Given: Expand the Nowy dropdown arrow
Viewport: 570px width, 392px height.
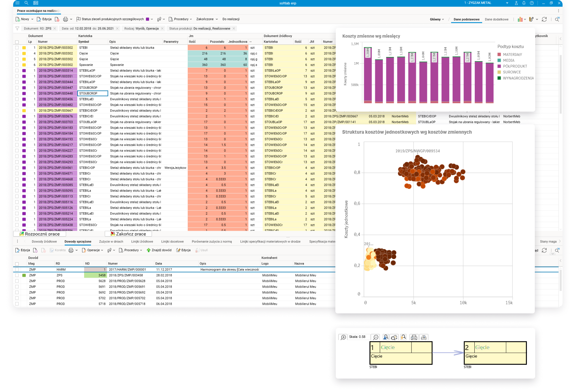Looking at the screenshot, I should [32, 19].
